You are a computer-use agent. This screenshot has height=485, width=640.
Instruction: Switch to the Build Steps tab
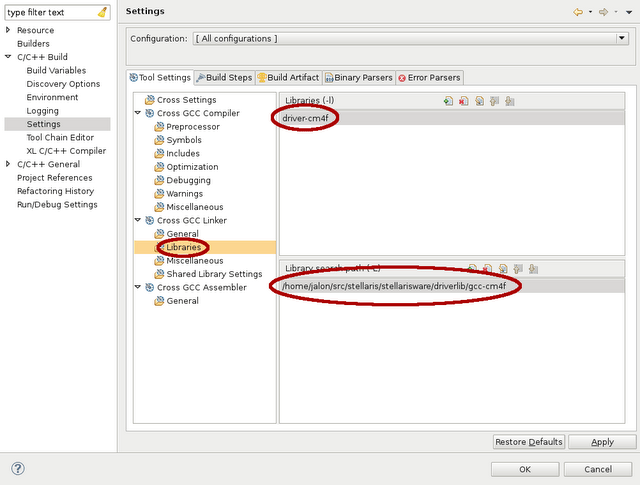tap(224, 77)
